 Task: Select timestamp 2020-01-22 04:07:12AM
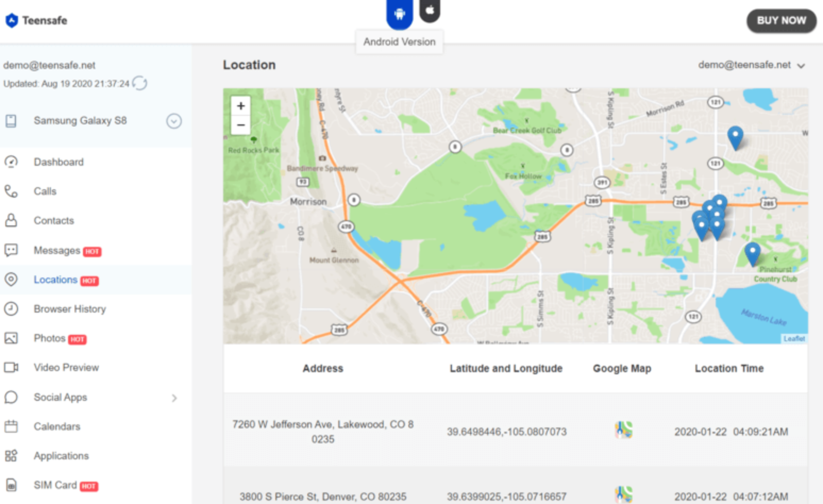click(731, 497)
